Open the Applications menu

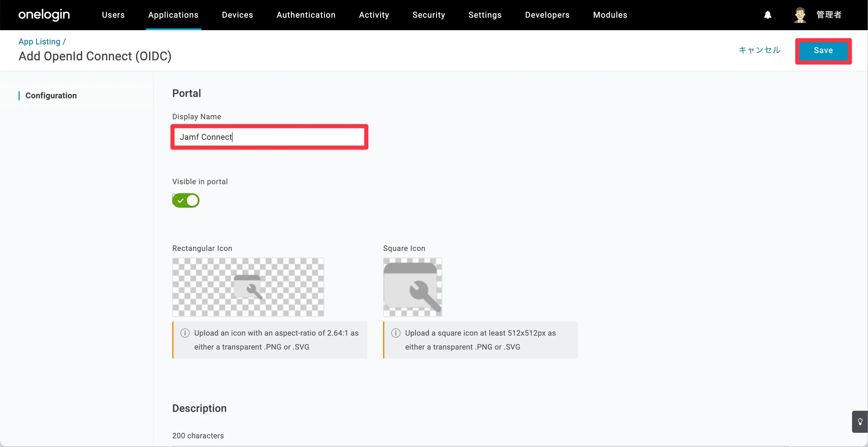[x=173, y=15]
